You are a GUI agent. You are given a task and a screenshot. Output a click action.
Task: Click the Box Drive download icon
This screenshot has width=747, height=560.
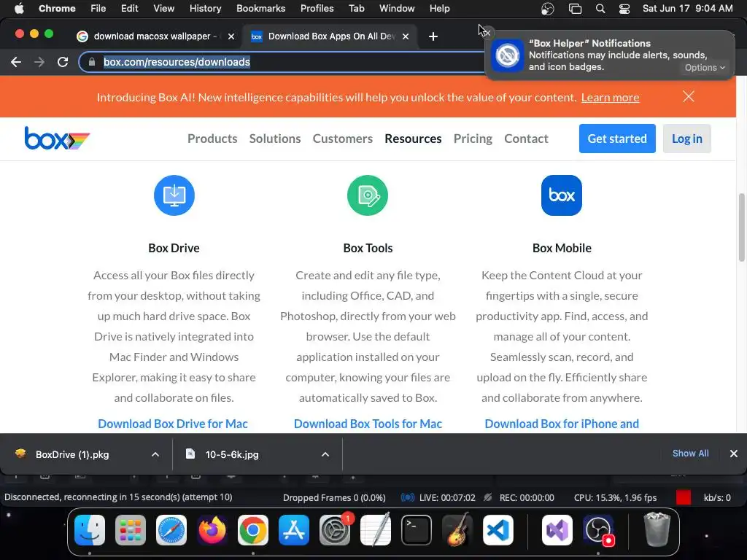[x=174, y=195]
